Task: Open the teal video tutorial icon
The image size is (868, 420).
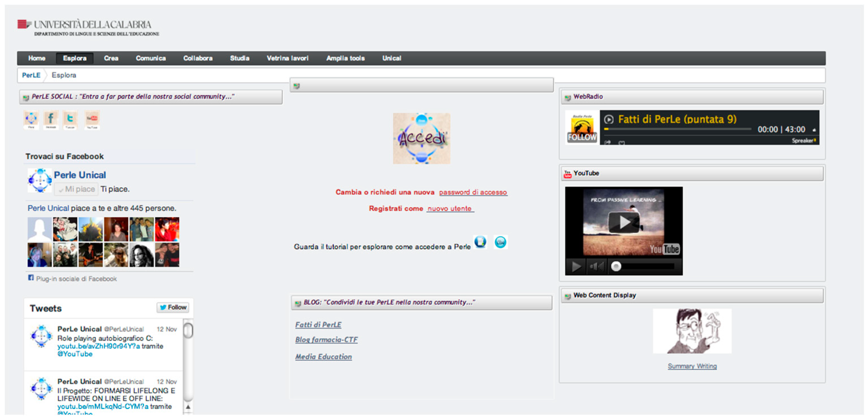Action: [x=500, y=242]
